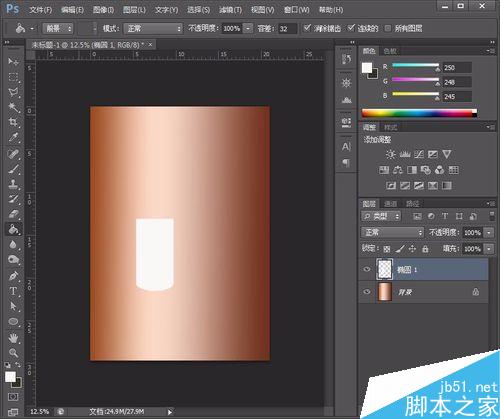This screenshot has width=500, height=419.
Task: Select the Eraser tool
Action: pos(13,214)
